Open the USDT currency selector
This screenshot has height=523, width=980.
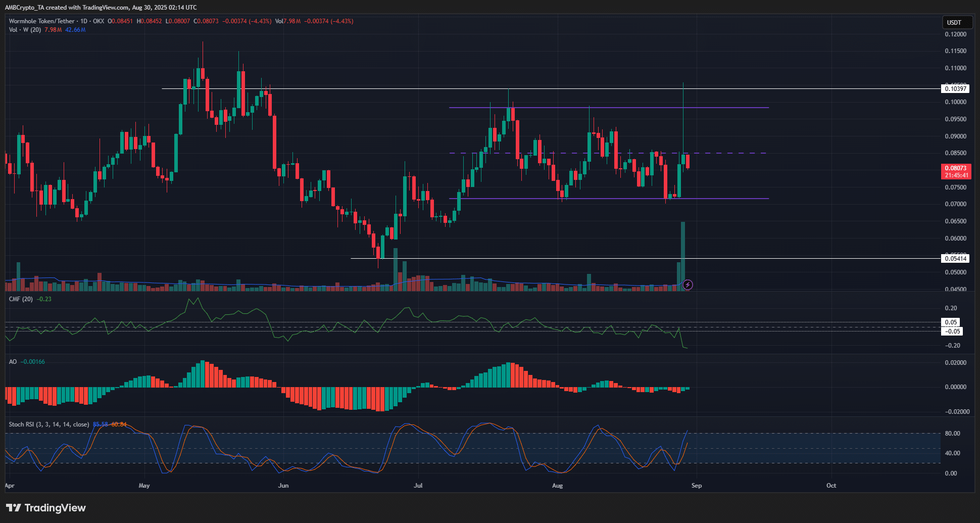(x=956, y=22)
